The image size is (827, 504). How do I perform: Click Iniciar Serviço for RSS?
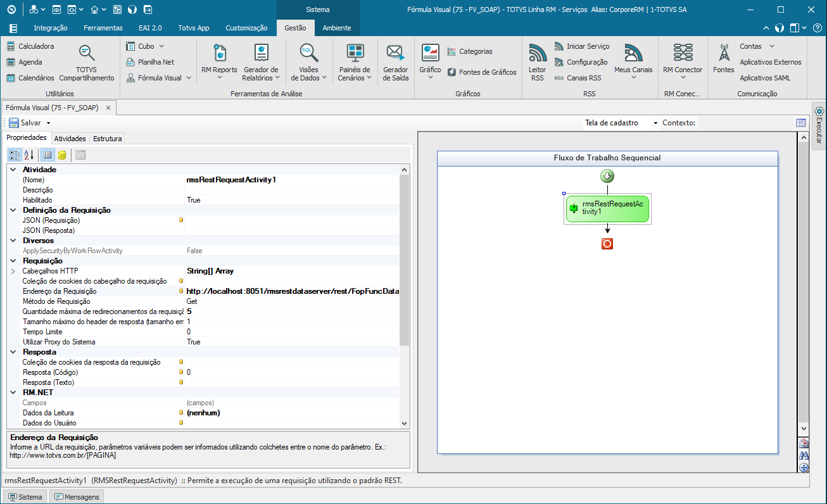click(x=582, y=46)
